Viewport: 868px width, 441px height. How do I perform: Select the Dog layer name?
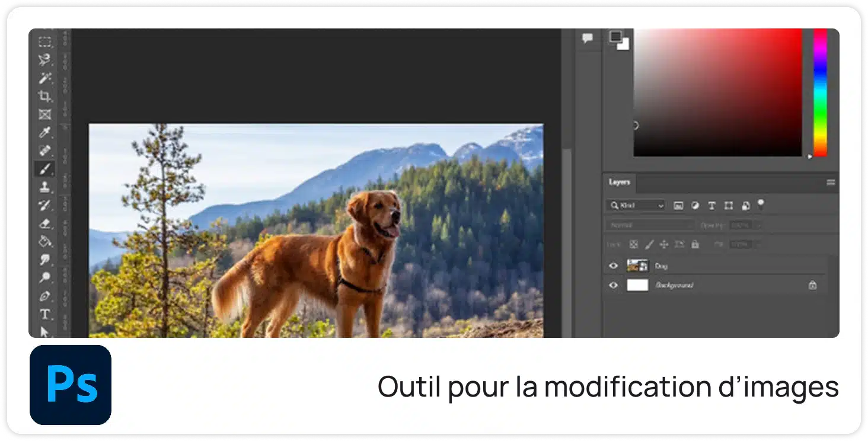[x=661, y=266]
